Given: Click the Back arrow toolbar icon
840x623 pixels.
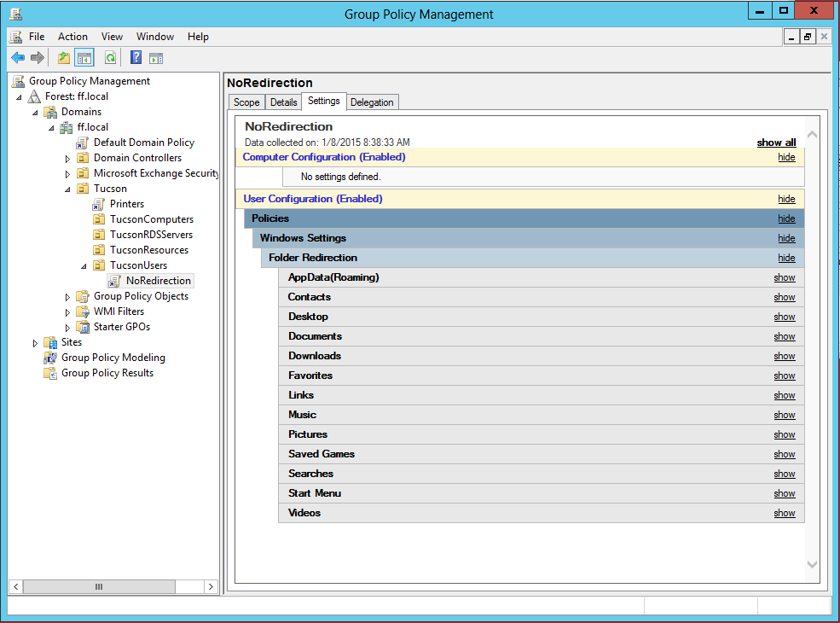Looking at the screenshot, I should [x=18, y=57].
